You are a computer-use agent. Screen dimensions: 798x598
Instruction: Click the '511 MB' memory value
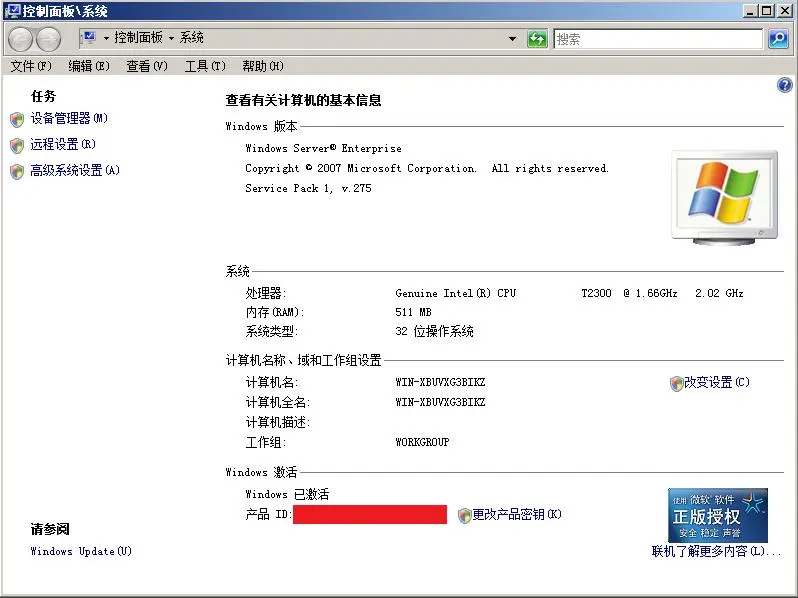point(413,312)
